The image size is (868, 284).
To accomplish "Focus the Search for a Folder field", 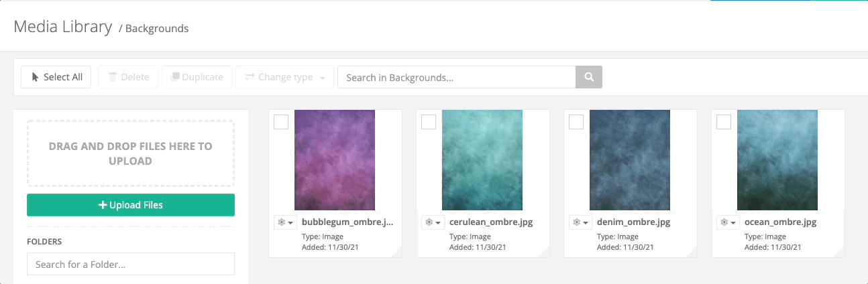I will point(131,264).
